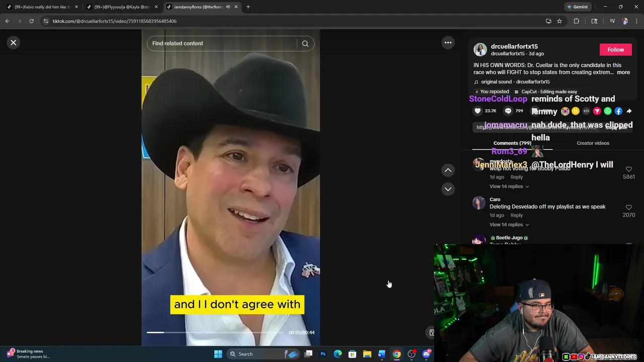Mute audio on iamdannyflores tab
Viewport: 644px width, 362px height.
click(x=228, y=7)
